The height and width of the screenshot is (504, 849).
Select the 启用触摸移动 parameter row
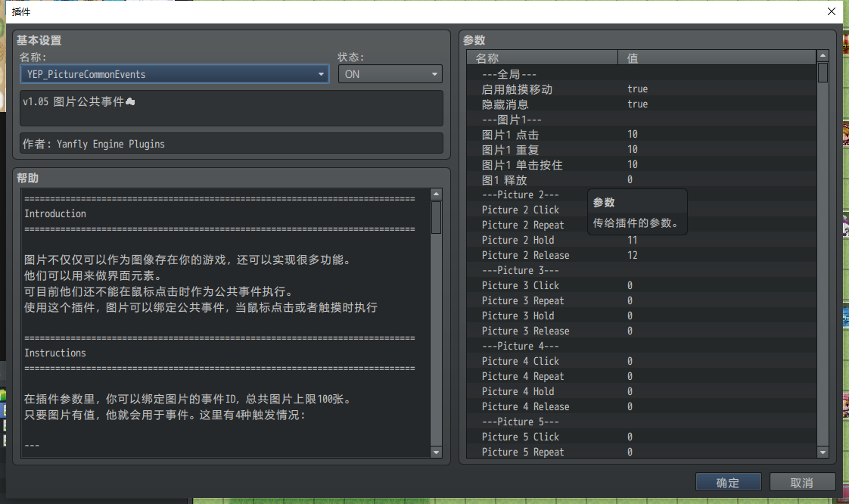coord(642,89)
